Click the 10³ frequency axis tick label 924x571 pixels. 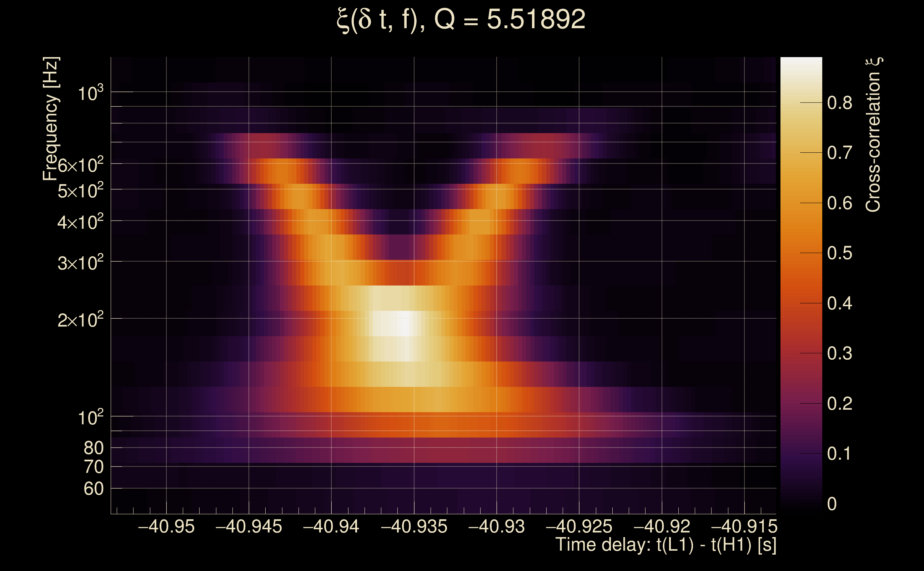tap(90, 93)
